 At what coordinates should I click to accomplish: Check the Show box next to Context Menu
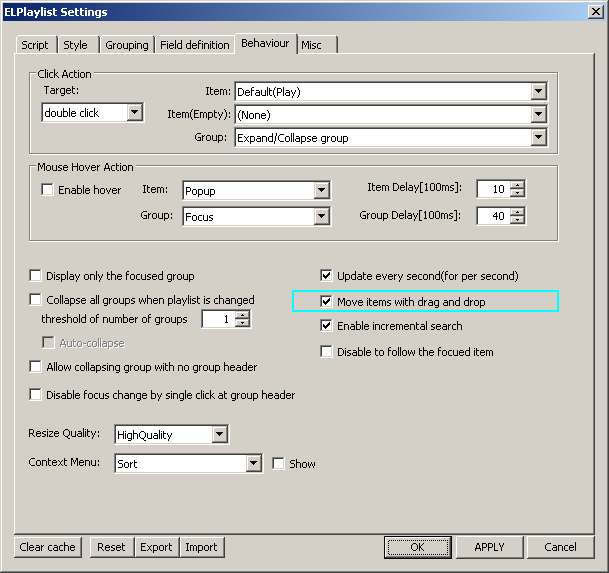pyautogui.click(x=279, y=464)
